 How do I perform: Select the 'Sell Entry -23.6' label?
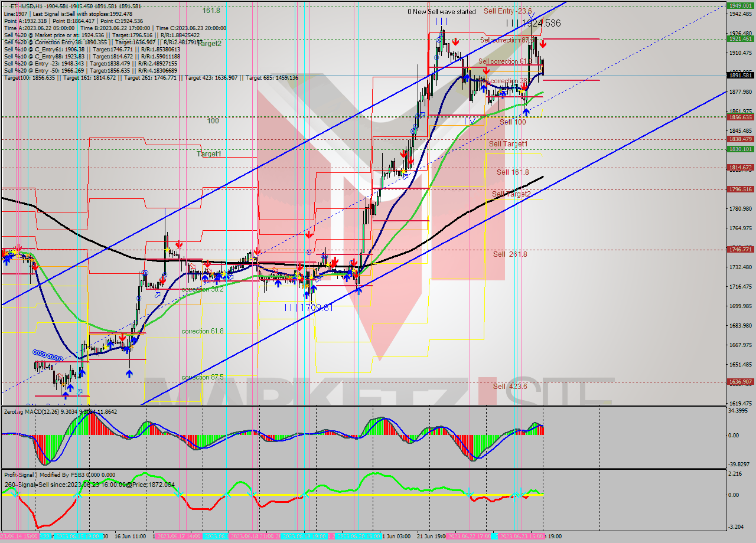[x=508, y=11]
